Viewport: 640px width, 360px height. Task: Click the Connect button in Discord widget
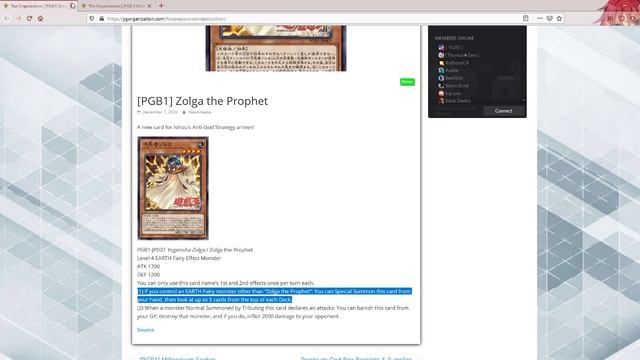pos(503,111)
